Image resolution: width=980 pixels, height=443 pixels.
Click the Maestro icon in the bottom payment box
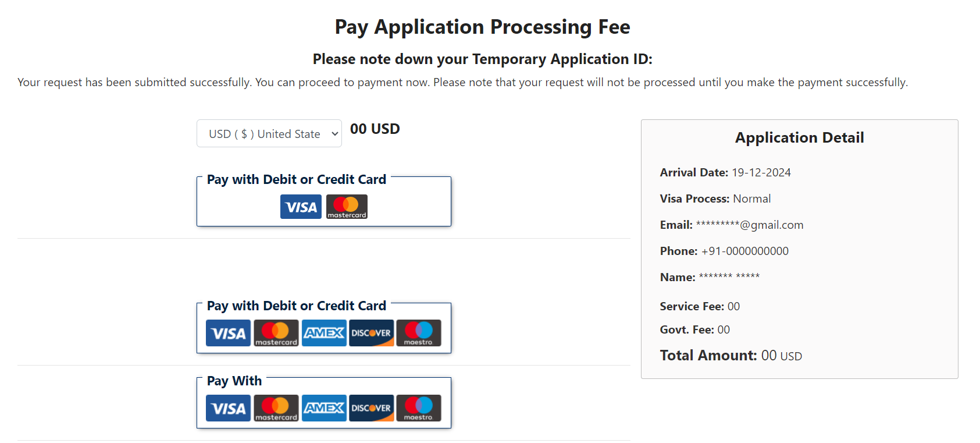pyautogui.click(x=419, y=408)
